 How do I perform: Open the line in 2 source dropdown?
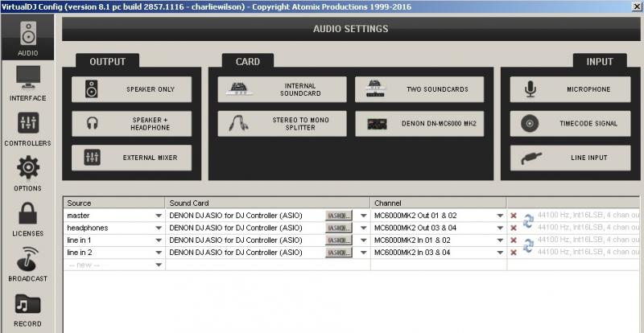click(x=159, y=253)
